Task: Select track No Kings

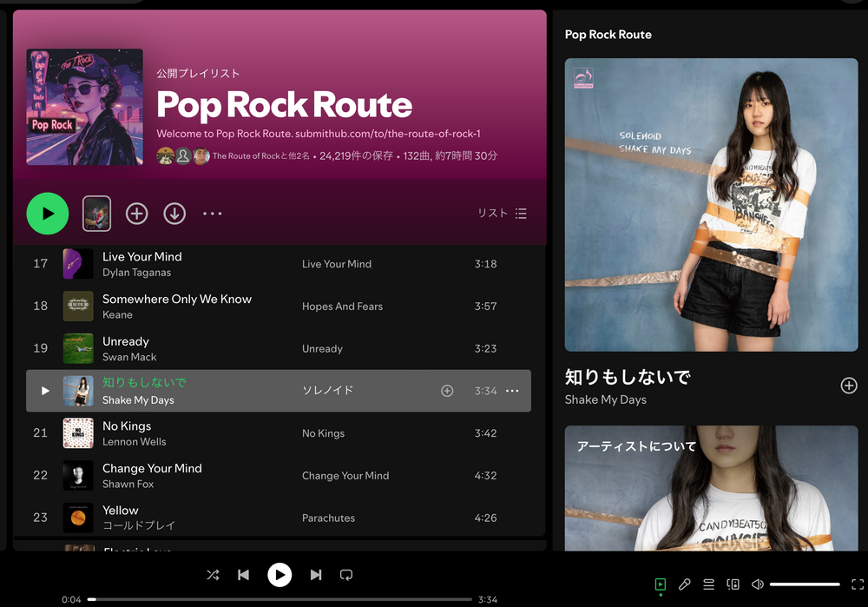Action: click(x=127, y=426)
